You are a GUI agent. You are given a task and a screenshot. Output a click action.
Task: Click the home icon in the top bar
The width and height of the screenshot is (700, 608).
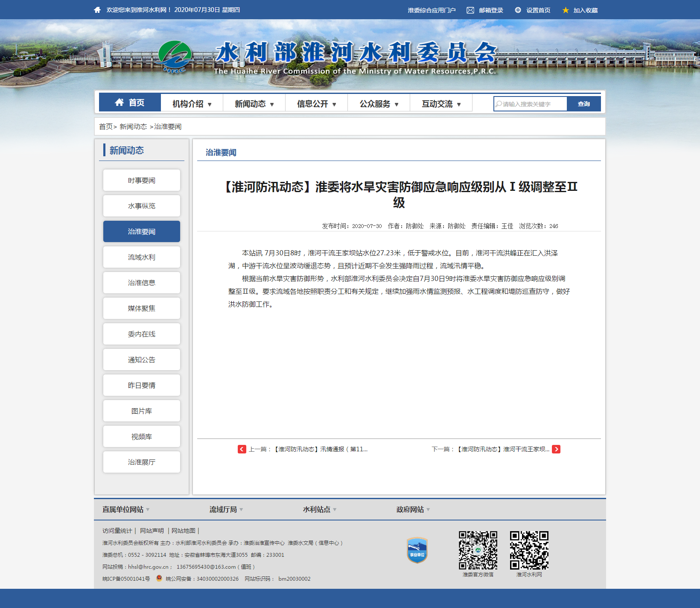coord(97,10)
